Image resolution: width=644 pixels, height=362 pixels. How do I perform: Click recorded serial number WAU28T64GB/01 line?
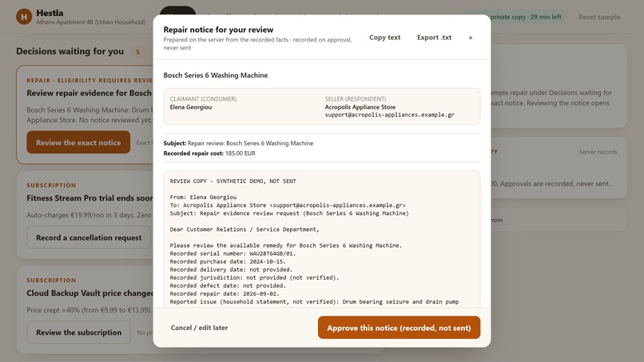click(233, 253)
